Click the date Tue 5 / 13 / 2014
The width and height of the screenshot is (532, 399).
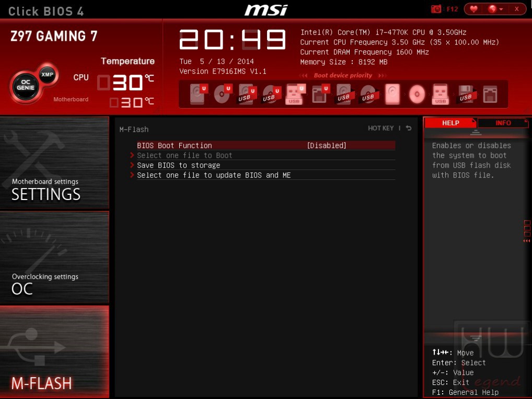pyautogui.click(x=216, y=61)
